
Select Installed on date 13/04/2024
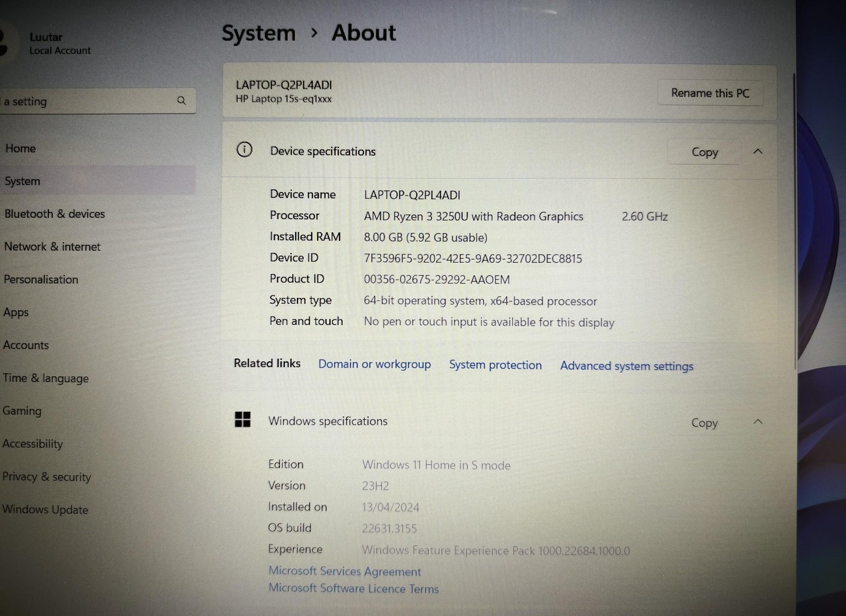[390, 507]
